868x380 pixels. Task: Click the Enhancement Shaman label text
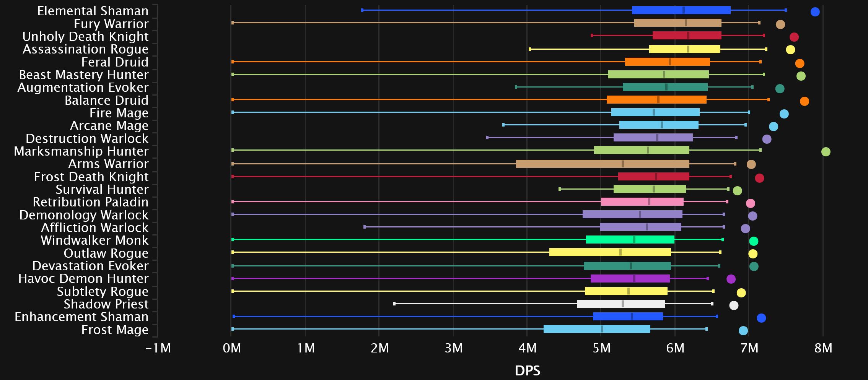[81, 317]
